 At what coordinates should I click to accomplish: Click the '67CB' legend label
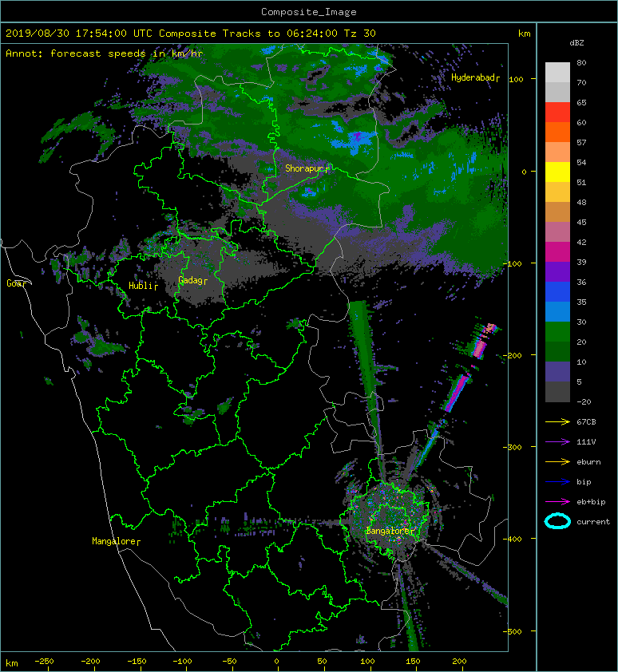click(586, 421)
